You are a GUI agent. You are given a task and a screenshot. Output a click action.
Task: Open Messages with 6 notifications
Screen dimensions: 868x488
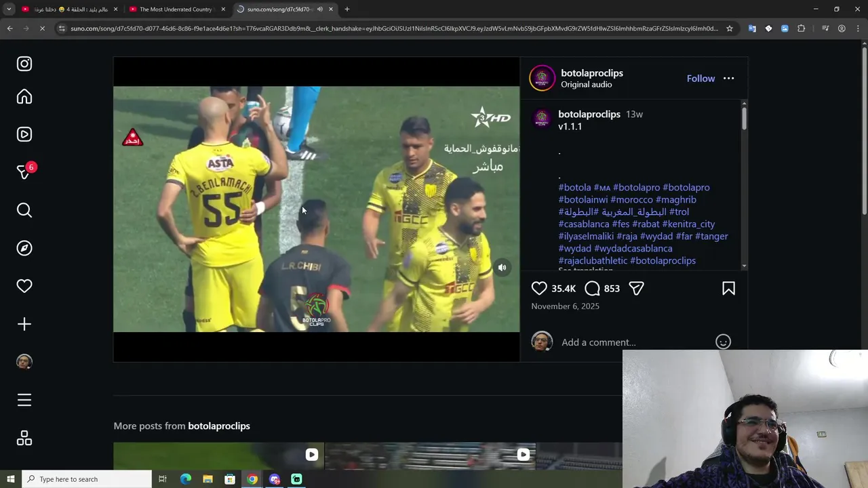[x=24, y=172]
